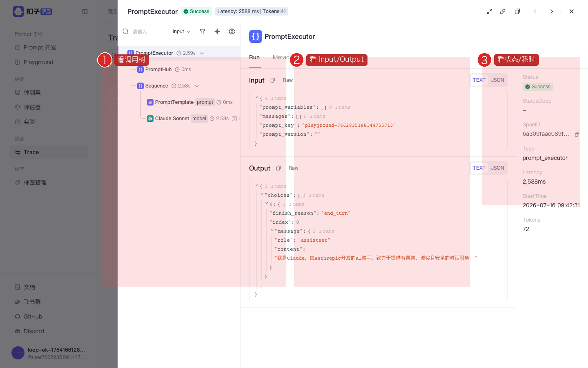Viewport: 588px width, 368px height.
Task: Open the user account menu at sidebar bottom
Action: pyautogui.click(x=49, y=353)
